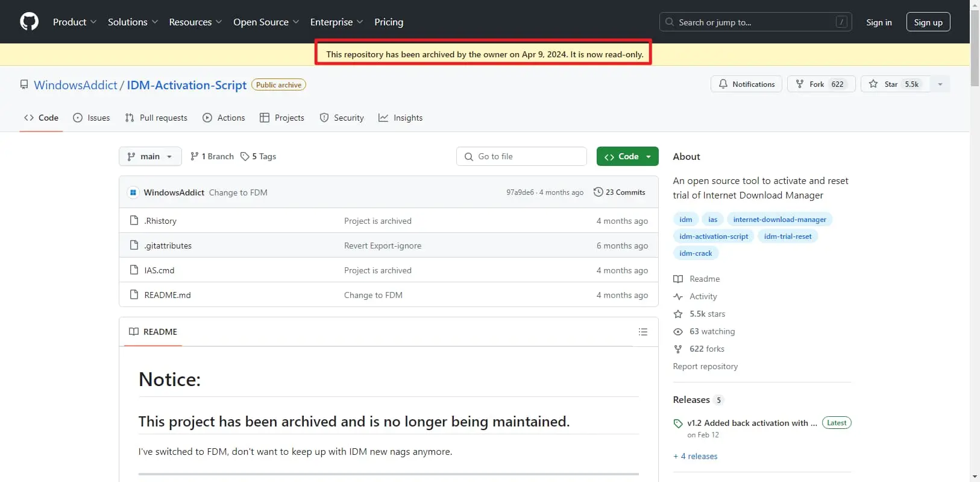Open WindowsAddict avatar in commit row
The image size is (980, 482).
133,192
